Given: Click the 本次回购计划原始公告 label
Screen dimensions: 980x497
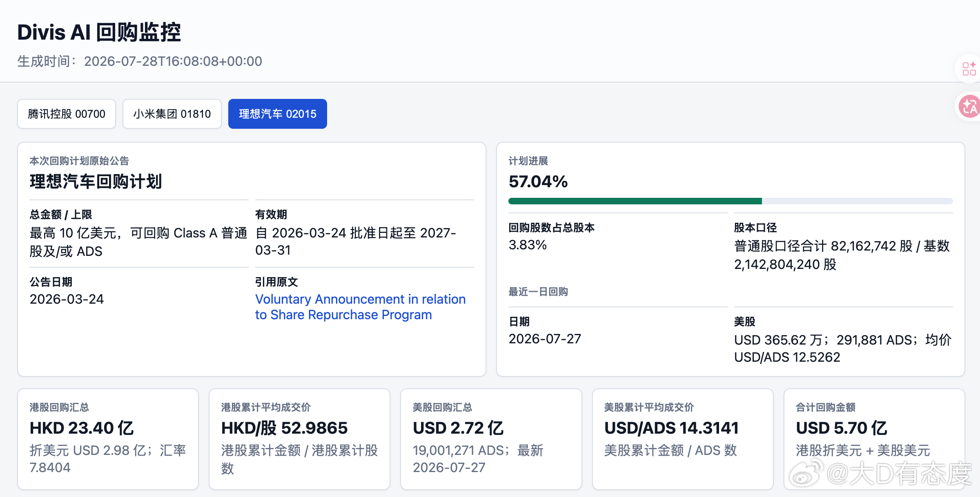Looking at the screenshot, I should 79,161.
